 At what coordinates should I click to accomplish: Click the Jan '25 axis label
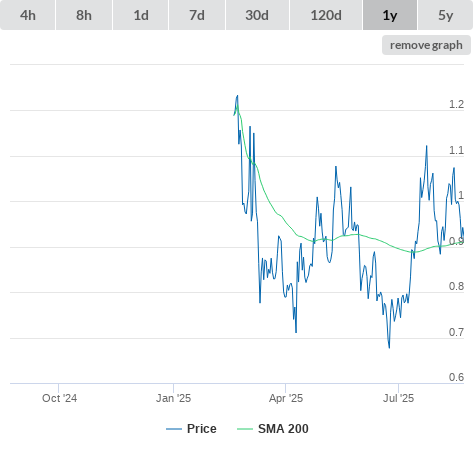(173, 398)
